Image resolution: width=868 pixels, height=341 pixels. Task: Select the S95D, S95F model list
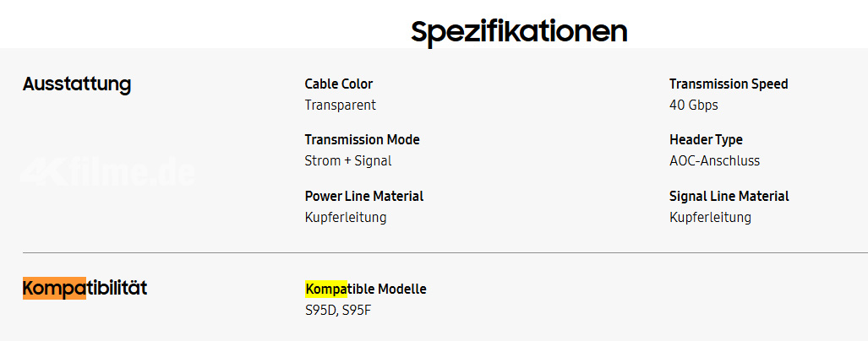338,310
